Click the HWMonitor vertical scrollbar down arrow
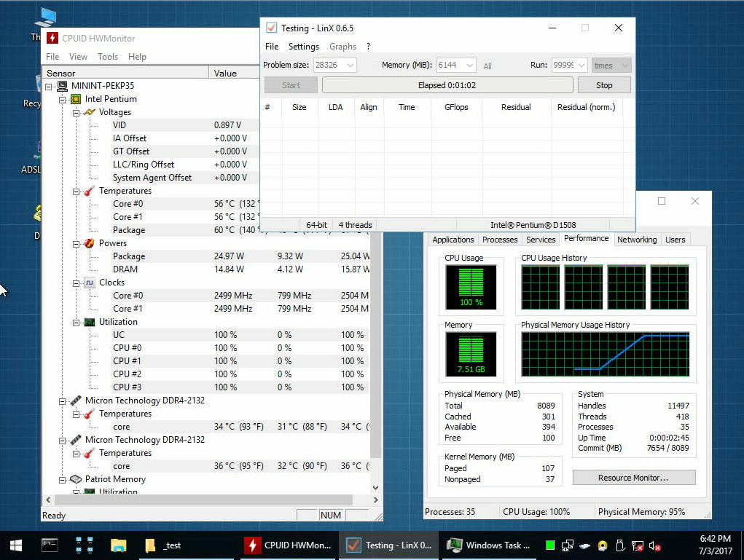This screenshot has height=560, width=744. 375,487
